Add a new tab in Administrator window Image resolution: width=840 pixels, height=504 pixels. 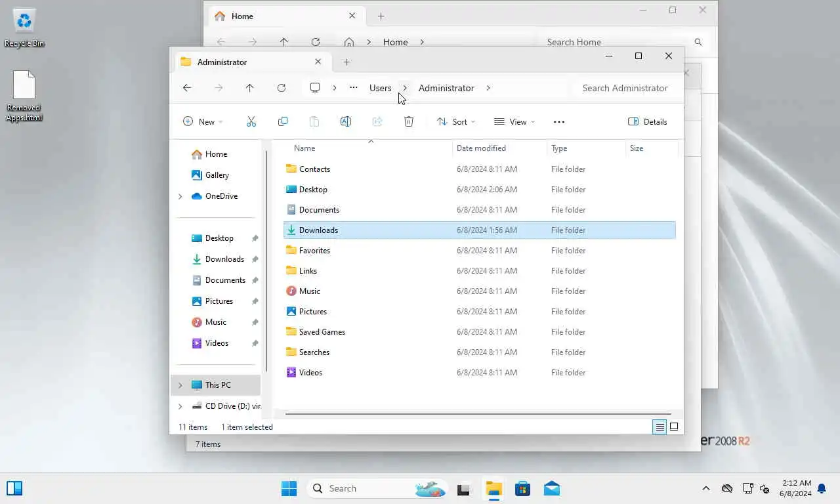coord(346,62)
